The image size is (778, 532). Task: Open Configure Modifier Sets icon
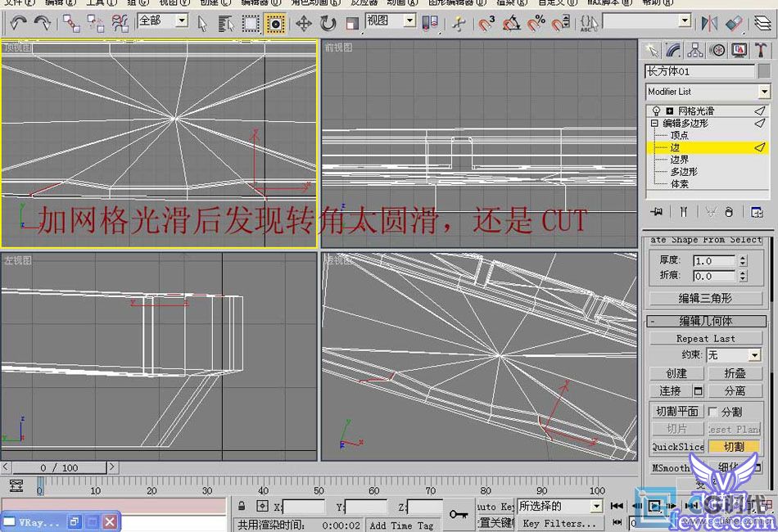(x=757, y=212)
